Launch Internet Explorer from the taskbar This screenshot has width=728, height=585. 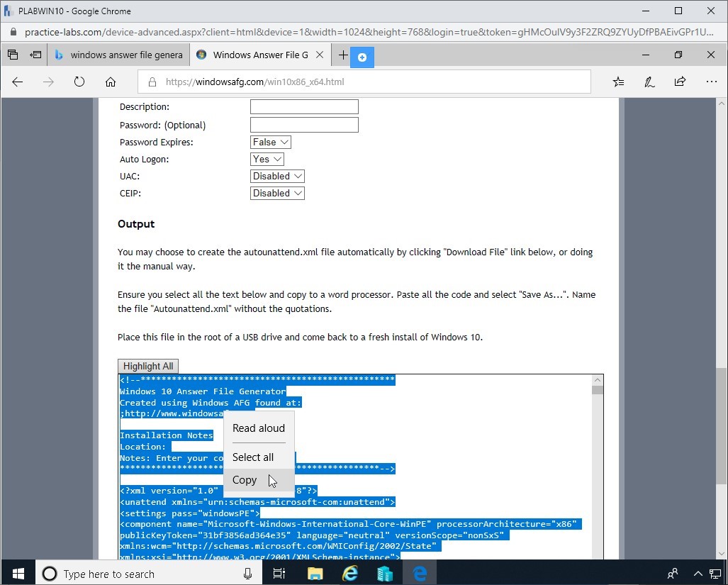tap(349, 574)
